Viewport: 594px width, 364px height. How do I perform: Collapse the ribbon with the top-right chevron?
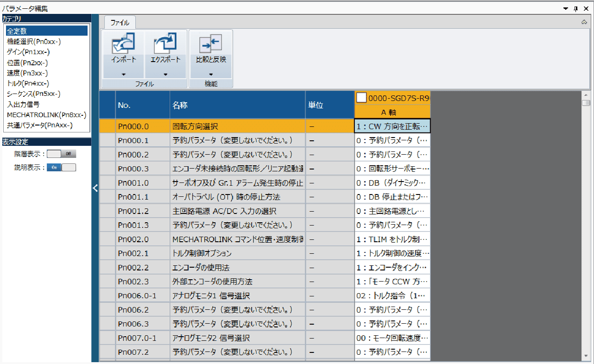click(x=584, y=22)
